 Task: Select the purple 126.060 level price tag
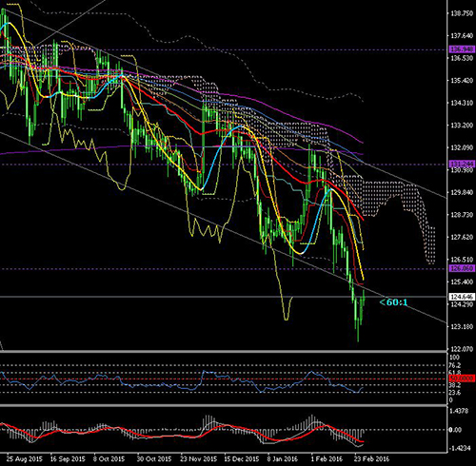pos(462,268)
